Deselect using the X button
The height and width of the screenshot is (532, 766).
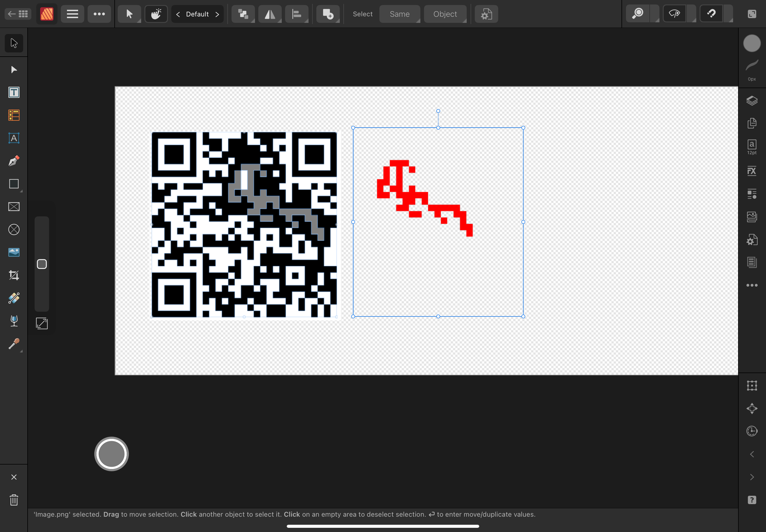click(14, 477)
